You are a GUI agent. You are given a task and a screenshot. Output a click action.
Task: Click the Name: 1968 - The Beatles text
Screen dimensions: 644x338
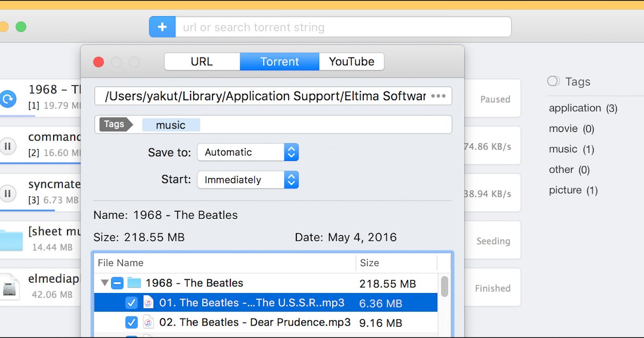[x=165, y=215]
